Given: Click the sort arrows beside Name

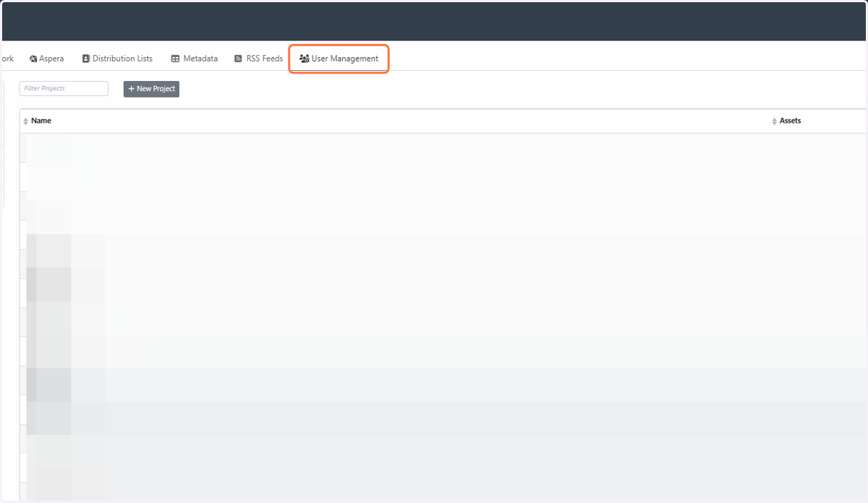Looking at the screenshot, I should pyautogui.click(x=26, y=121).
